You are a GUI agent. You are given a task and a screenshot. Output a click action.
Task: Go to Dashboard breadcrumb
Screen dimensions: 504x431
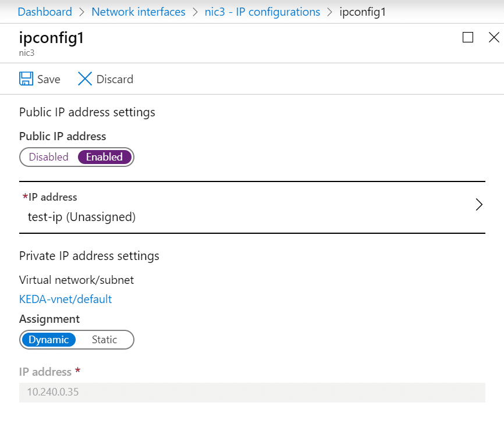coord(45,12)
